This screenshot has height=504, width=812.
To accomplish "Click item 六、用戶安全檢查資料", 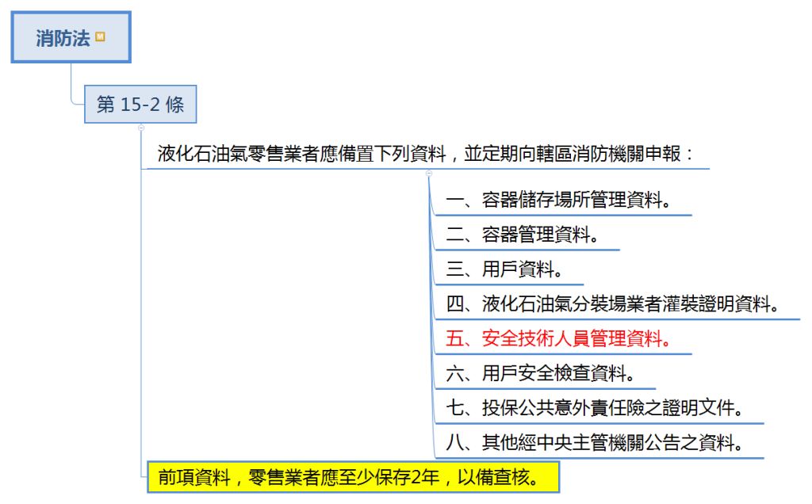I will click(x=540, y=373).
